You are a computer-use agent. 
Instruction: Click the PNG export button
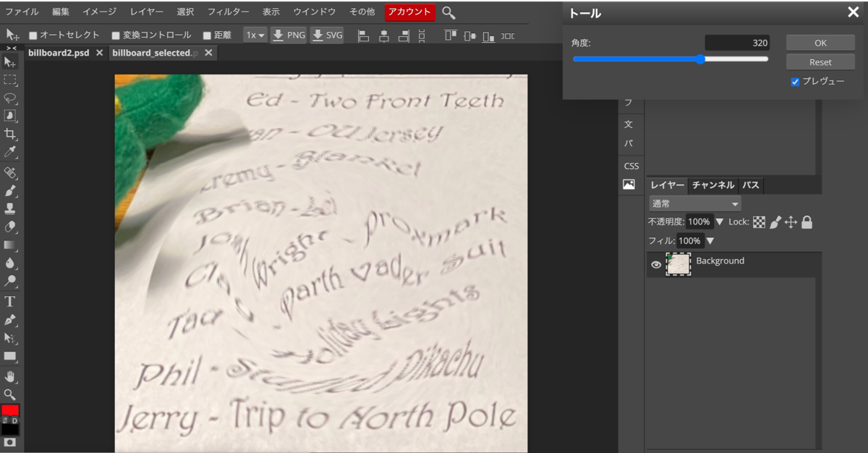point(289,35)
